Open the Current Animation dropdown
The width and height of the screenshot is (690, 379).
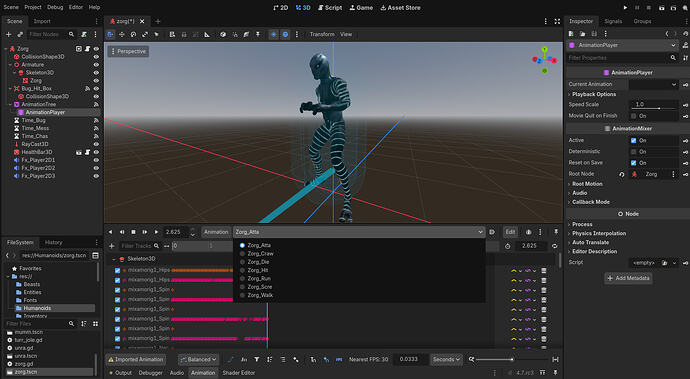[653, 84]
